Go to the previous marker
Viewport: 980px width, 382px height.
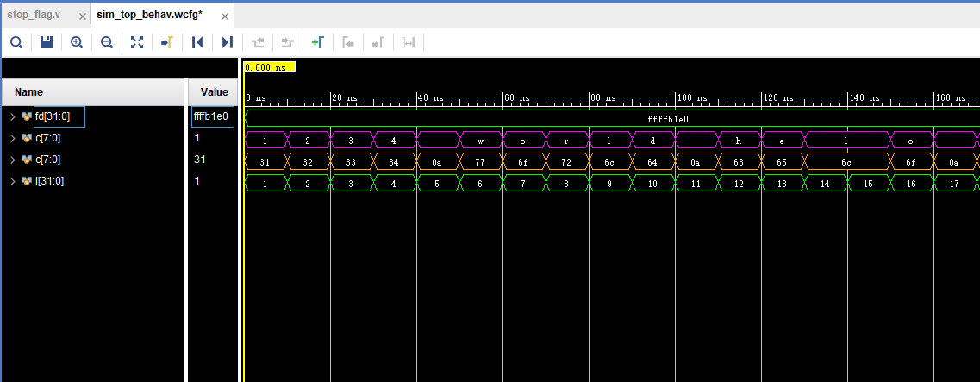coord(348,42)
